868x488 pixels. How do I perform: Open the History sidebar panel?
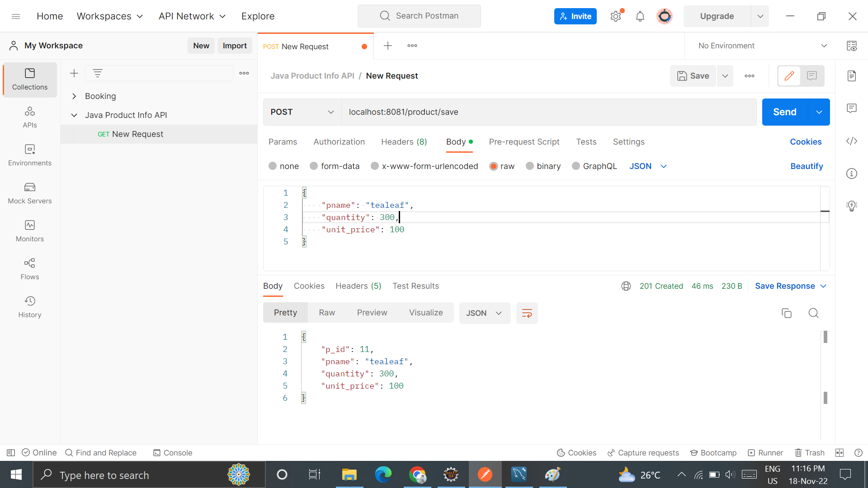(x=29, y=306)
